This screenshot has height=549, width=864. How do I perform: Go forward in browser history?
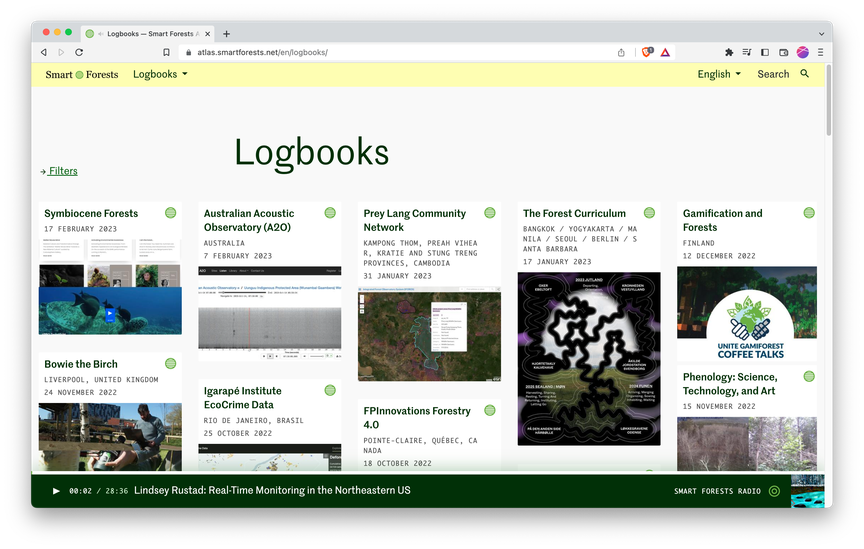coord(61,52)
